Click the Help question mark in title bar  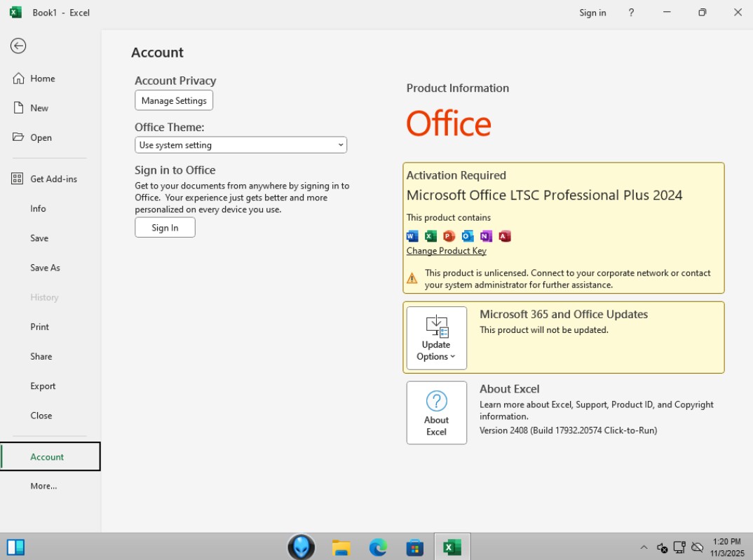(631, 13)
